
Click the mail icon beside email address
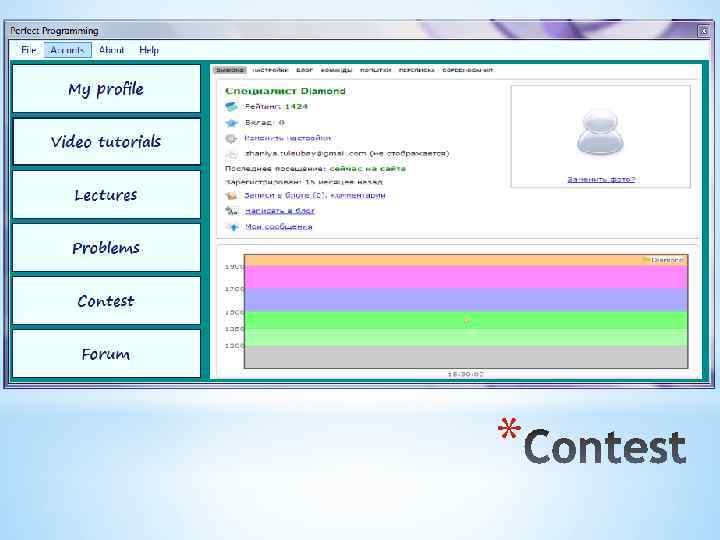(x=232, y=154)
